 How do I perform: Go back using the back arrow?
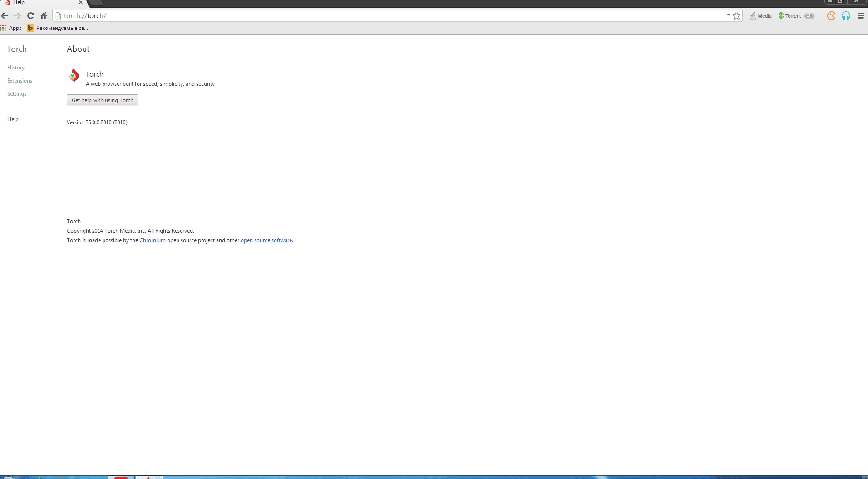[5, 16]
